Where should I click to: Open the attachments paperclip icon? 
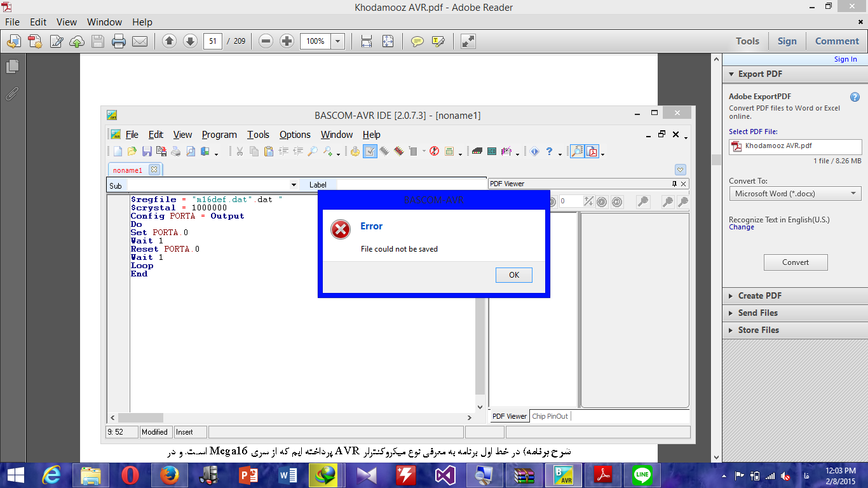(x=12, y=93)
